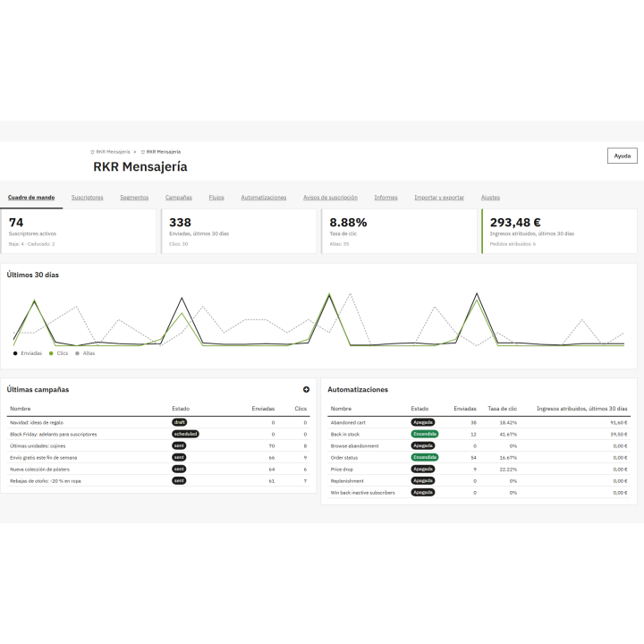Select the 8.88% Tasa de clic card

click(x=399, y=232)
